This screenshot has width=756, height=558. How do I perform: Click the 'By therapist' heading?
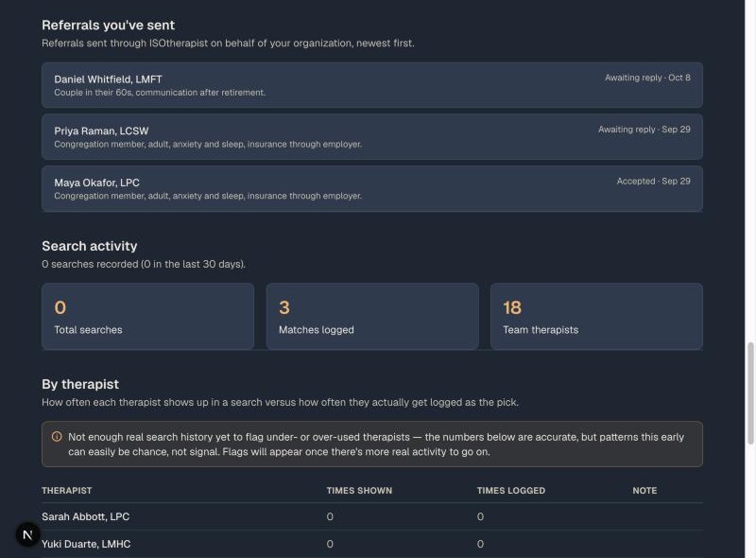(80, 384)
